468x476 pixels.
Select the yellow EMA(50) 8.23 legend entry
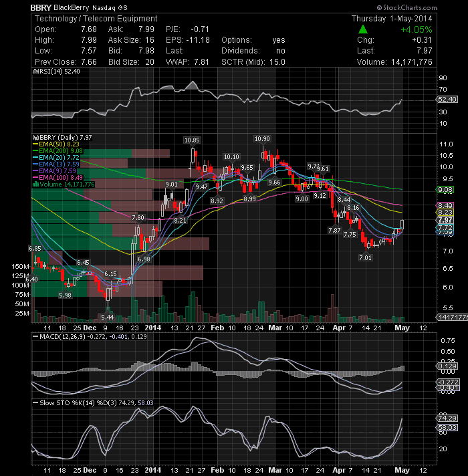tap(56, 144)
